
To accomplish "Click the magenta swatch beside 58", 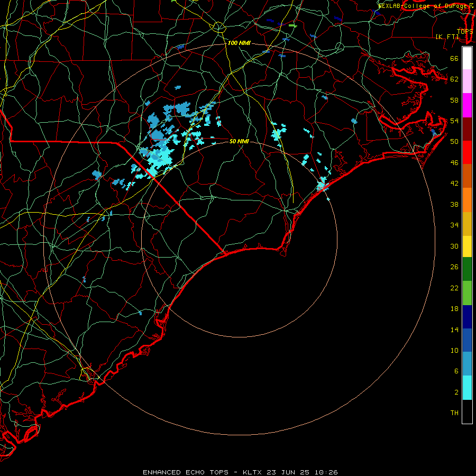I will 467,105.
